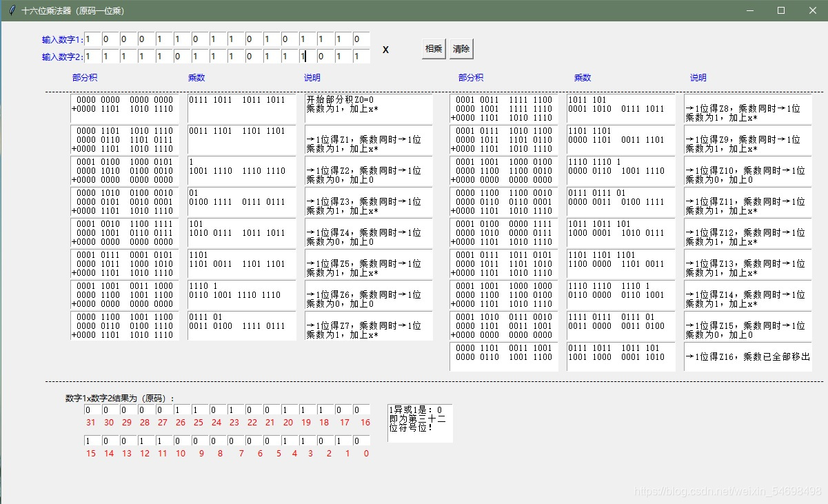Click the →1位得Z5 explanation box
The width and height of the screenshot is (828, 504).
369,263
